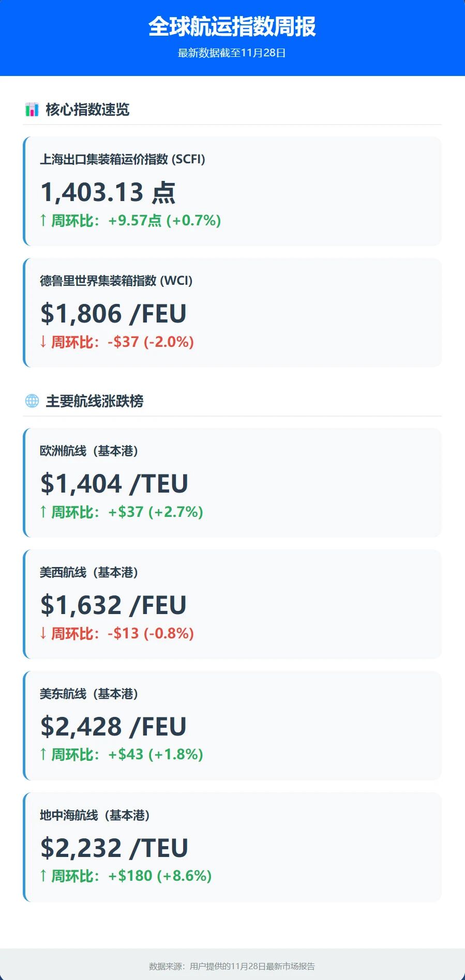Select the 欧洲航线 $1,404 /TEU value

pyautogui.click(x=114, y=484)
